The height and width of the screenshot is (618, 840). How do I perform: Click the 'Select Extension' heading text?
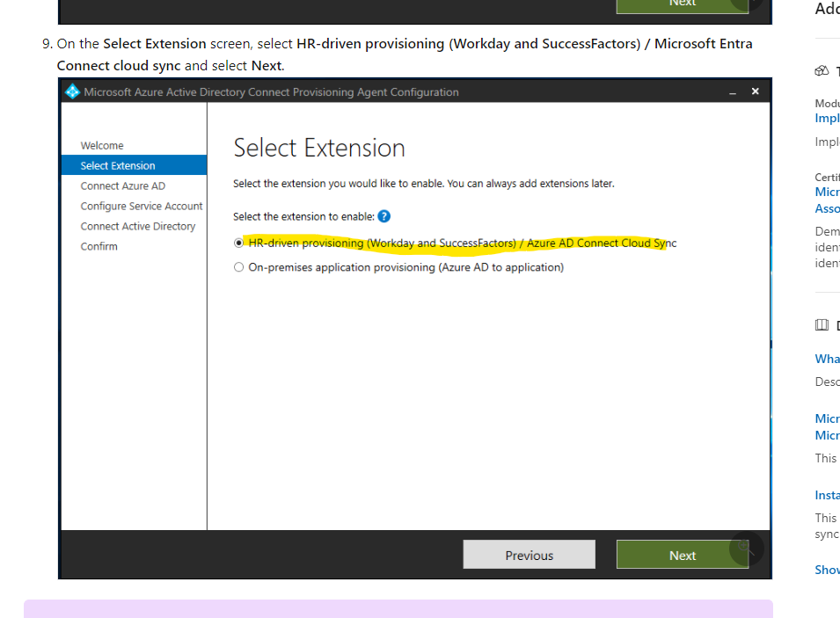[x=319, y=148]
